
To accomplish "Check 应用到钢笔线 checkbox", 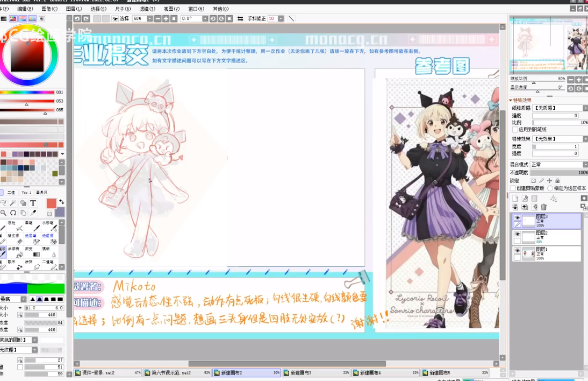I will click(x=515, y=130).
